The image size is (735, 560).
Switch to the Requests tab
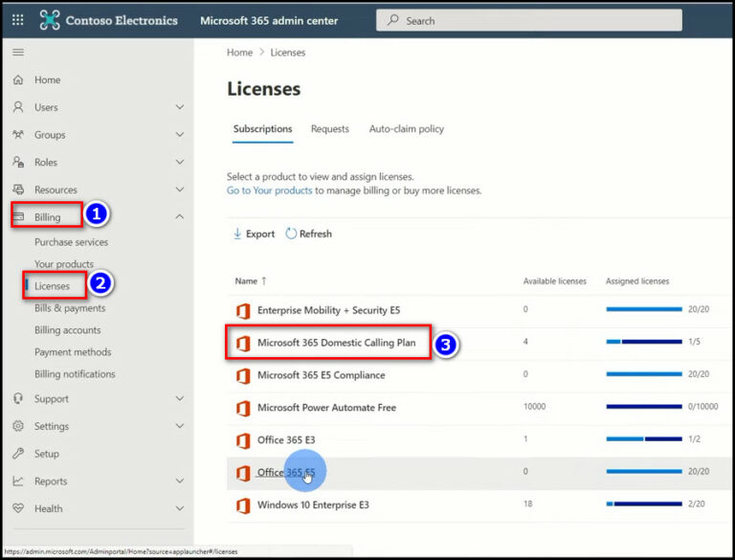(x=330, y=129)
